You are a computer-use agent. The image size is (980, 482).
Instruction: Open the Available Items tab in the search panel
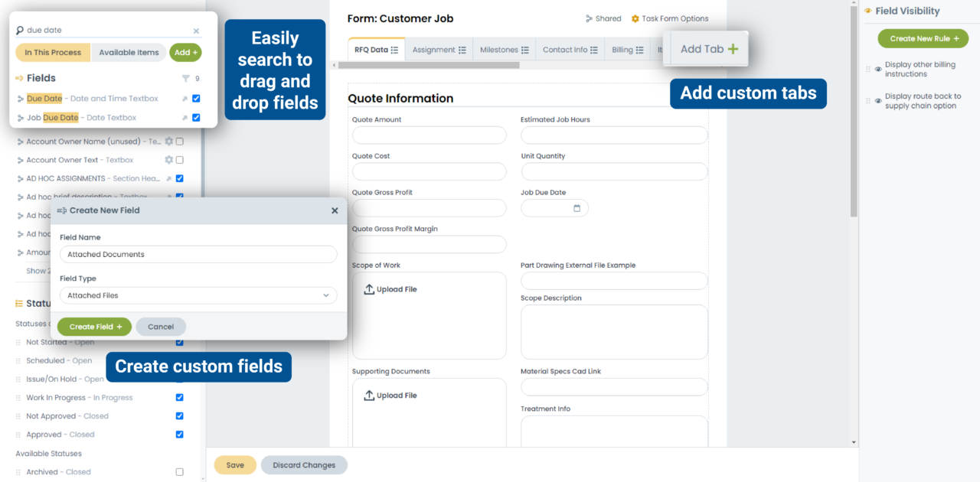coord(129,52)
